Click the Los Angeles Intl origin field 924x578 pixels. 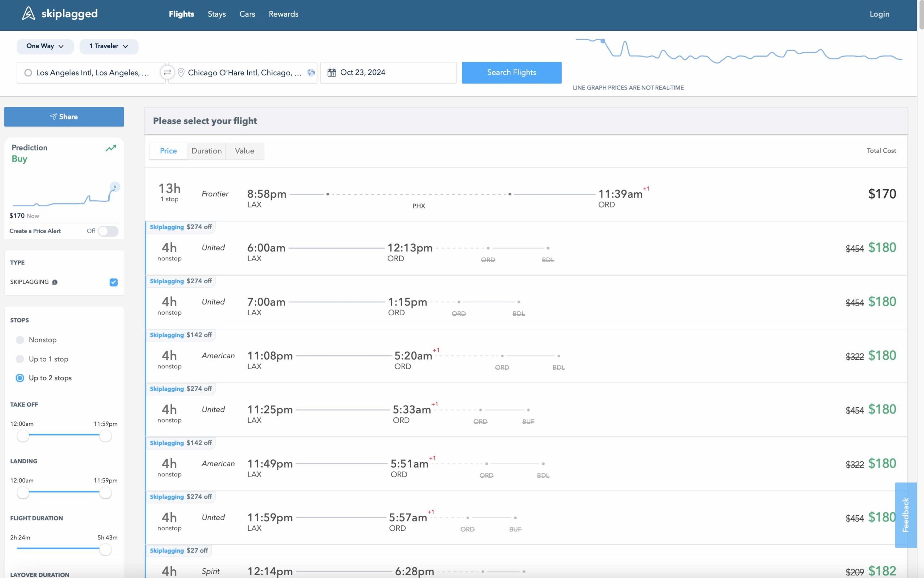click(x=91, y=73)
